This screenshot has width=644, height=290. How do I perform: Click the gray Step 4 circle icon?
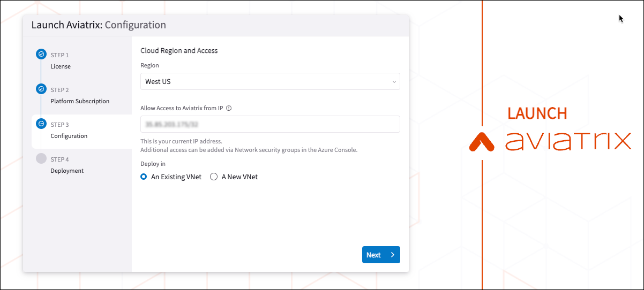(41, 158)
